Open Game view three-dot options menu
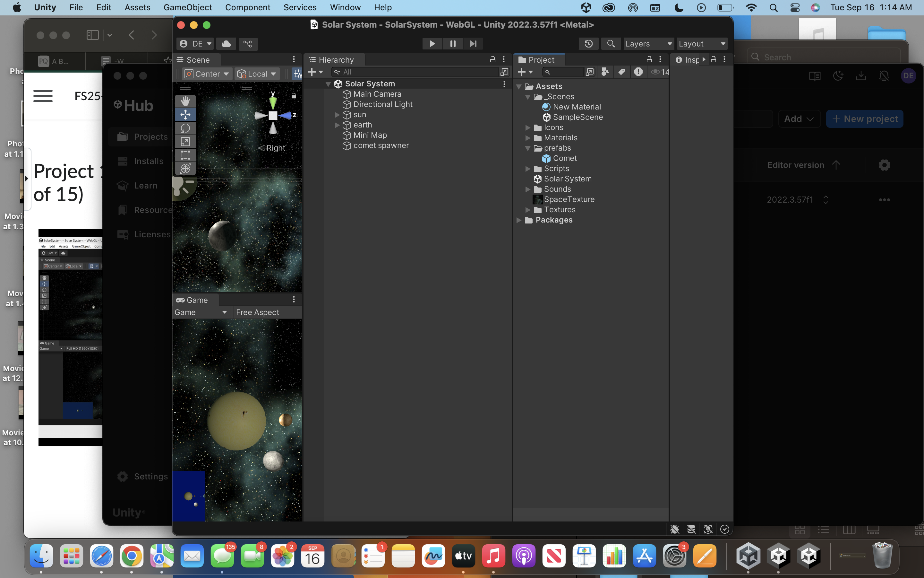The height and width of the screenshot is (578, 924). [x=294, y=299]
